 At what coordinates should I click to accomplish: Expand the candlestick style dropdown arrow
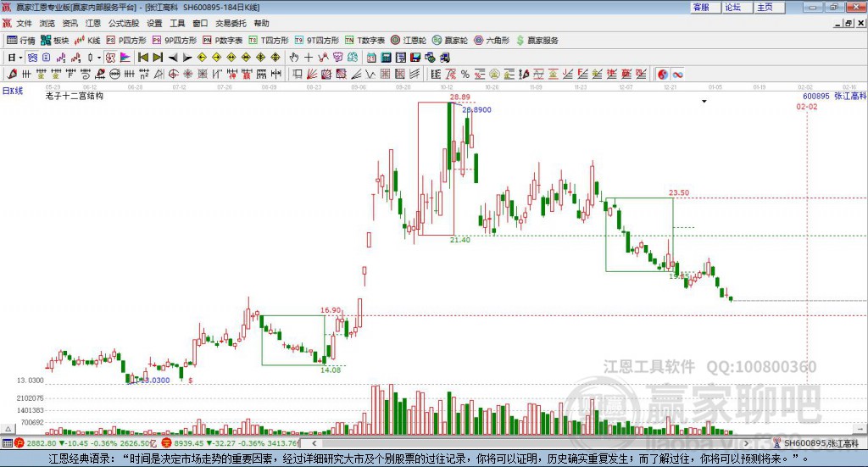[99, 58]
